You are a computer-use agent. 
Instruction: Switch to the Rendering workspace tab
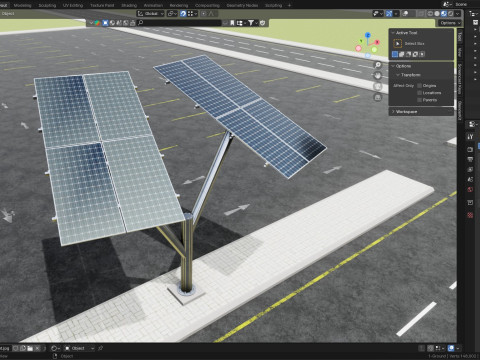(x=179, y=5)
